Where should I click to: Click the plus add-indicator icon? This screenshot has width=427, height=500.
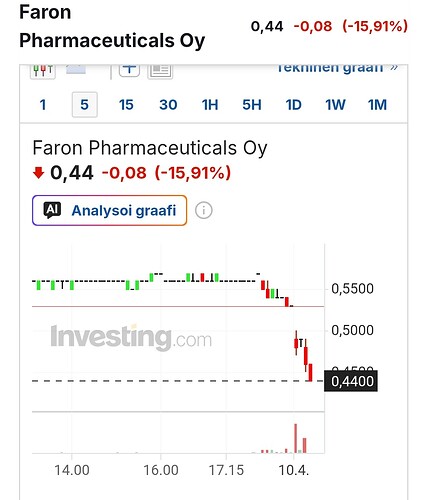click(129, 70)
